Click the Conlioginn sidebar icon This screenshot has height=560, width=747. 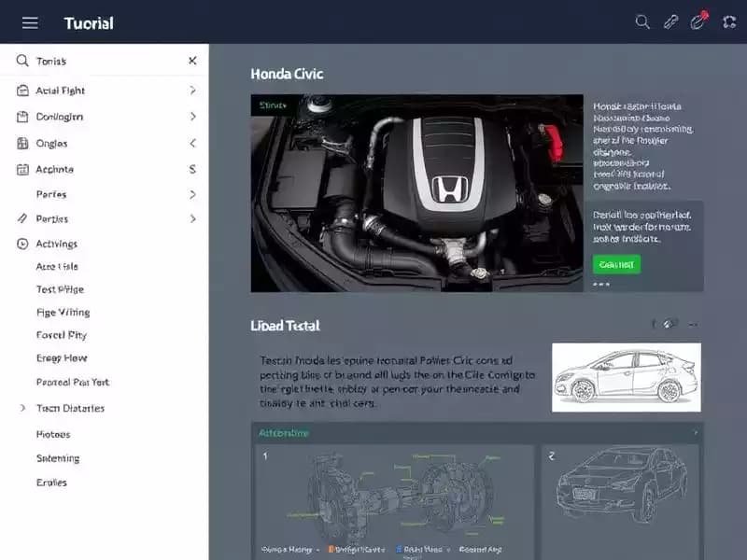pos(22,117)
